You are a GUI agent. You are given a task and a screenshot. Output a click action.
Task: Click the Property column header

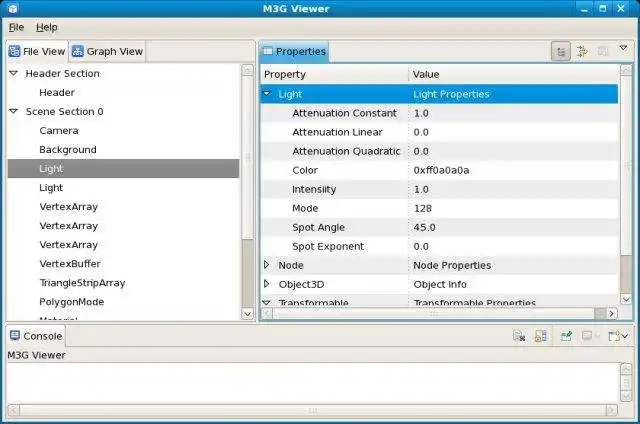(334, 74)
